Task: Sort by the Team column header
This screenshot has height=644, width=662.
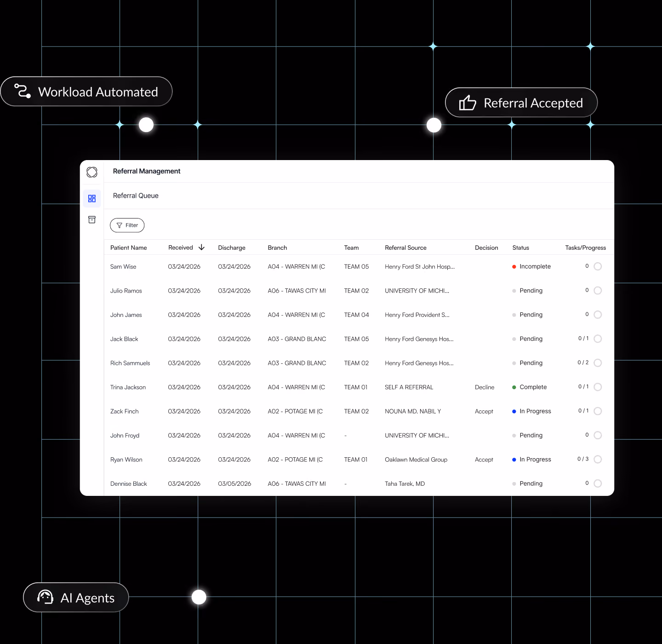Action: click(x=351, y=247)
